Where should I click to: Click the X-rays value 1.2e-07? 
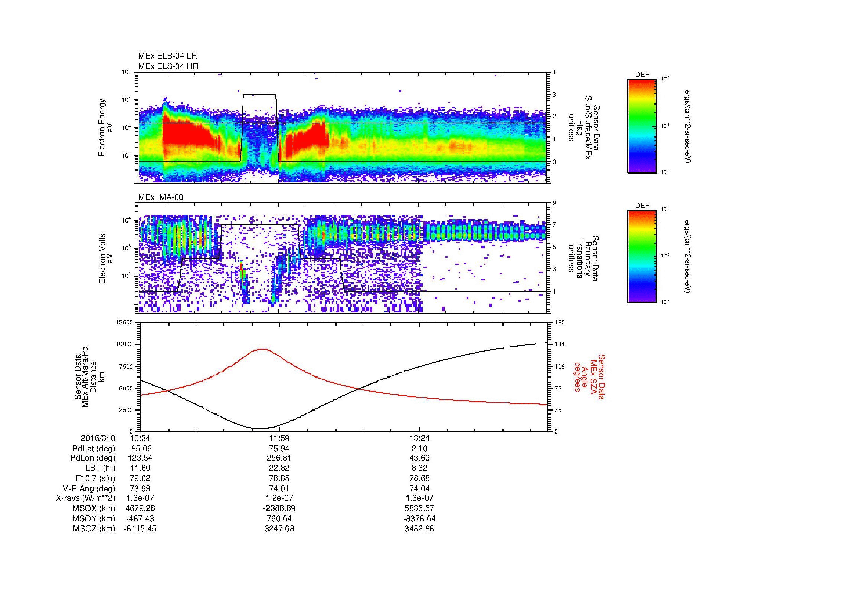click(x=279, y=498)
